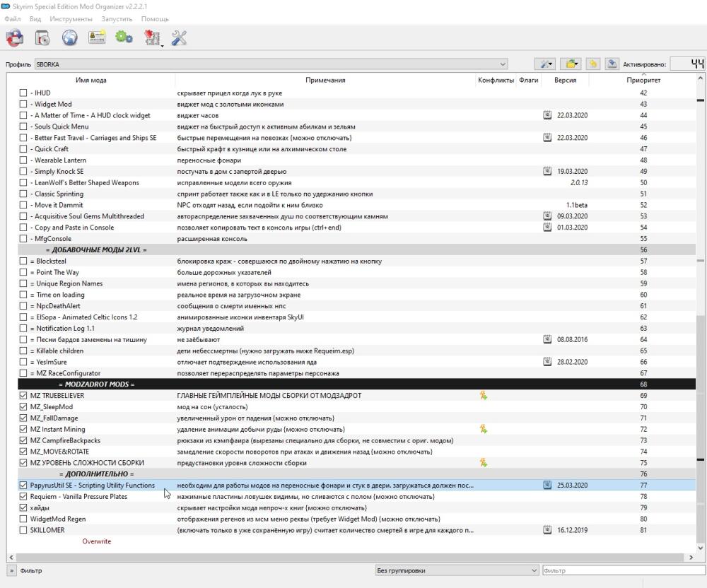Expand the filter panel arrow button
Screen dimensions: 707x588
12,570
